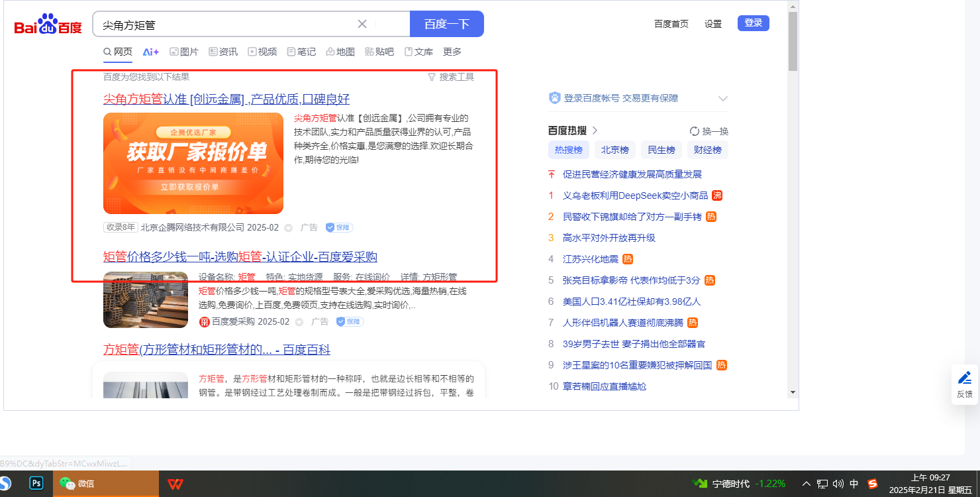The image size is (980, 497).
Task: Toggle Chinese input mode 中 in tray
Action: tap(854, 484)
